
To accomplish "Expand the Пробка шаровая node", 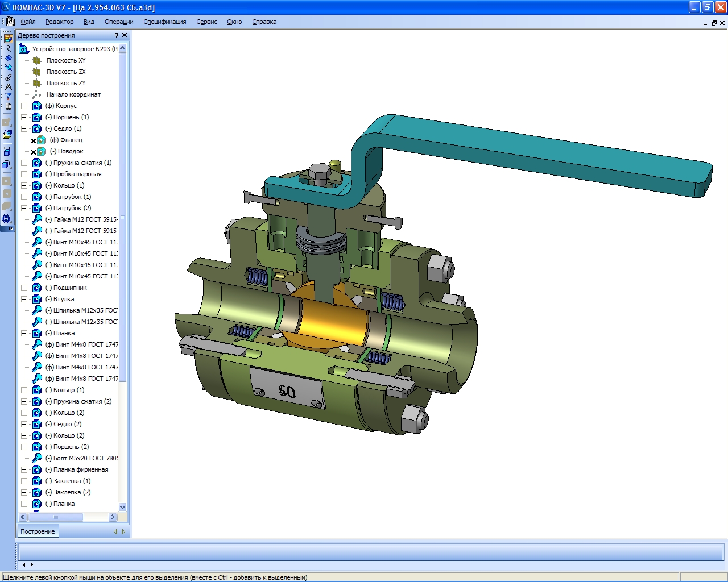I will point(24,174).
